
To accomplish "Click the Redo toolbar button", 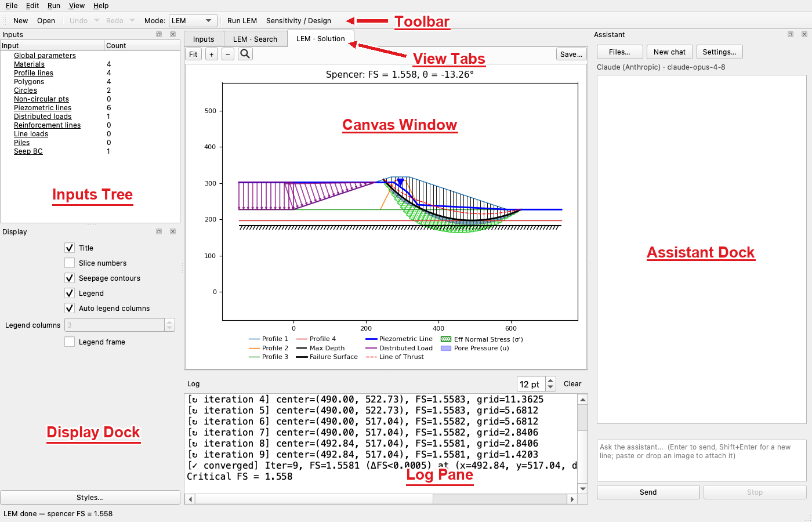I will click(x=115, y=21).
